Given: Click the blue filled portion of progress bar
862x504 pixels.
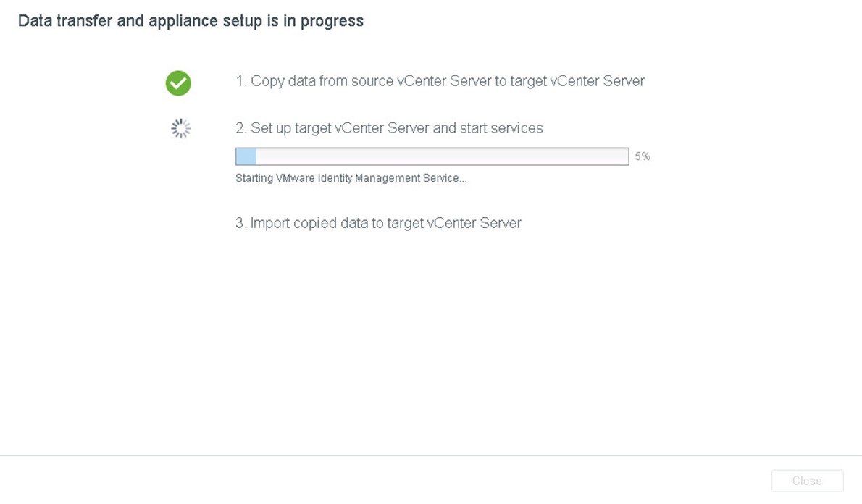Looking at the screenshot, I should (246, 156).
